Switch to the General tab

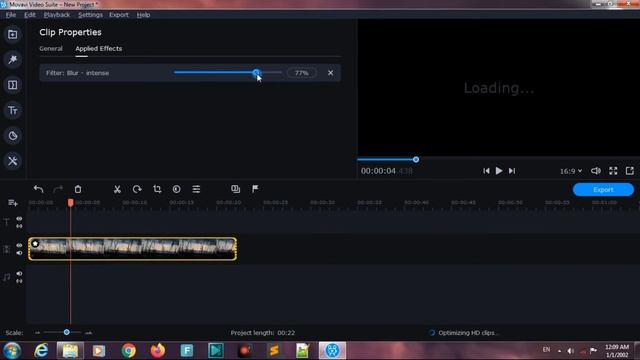pos(51,49)
